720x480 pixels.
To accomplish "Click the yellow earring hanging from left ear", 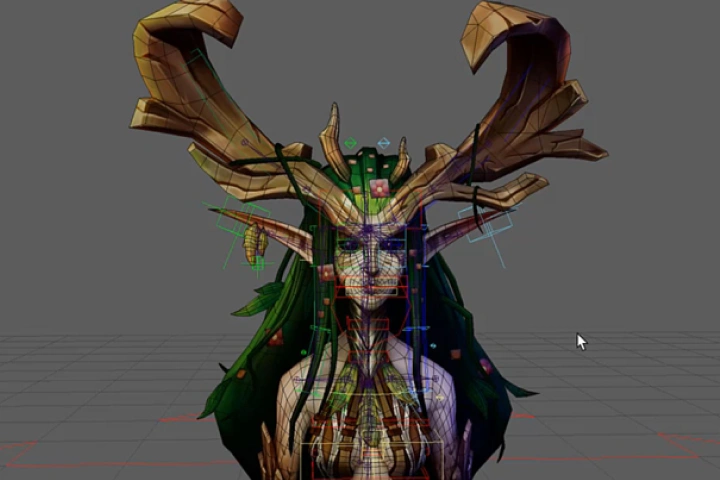I will pyautogui.click(x=255, y=245).
